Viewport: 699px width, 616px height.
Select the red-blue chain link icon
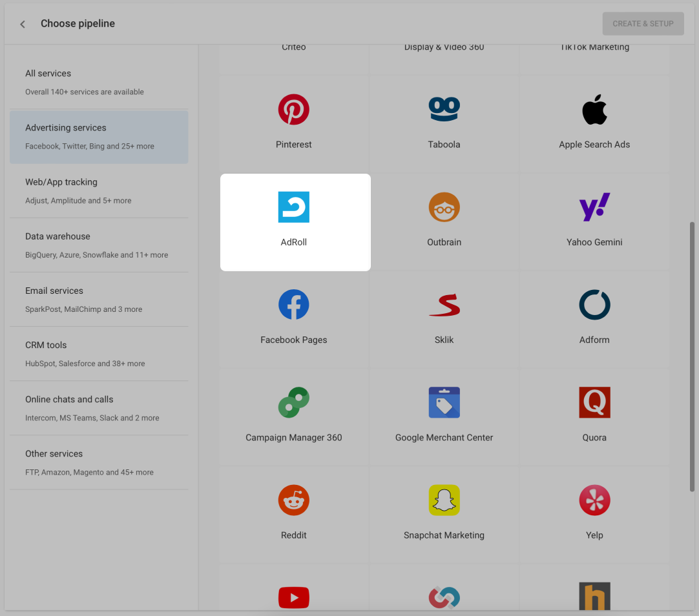pos(444,598)
